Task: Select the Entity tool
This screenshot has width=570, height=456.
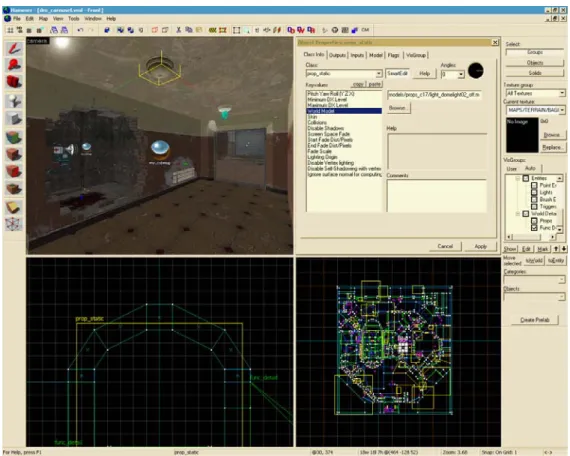Action: point(14,101)
